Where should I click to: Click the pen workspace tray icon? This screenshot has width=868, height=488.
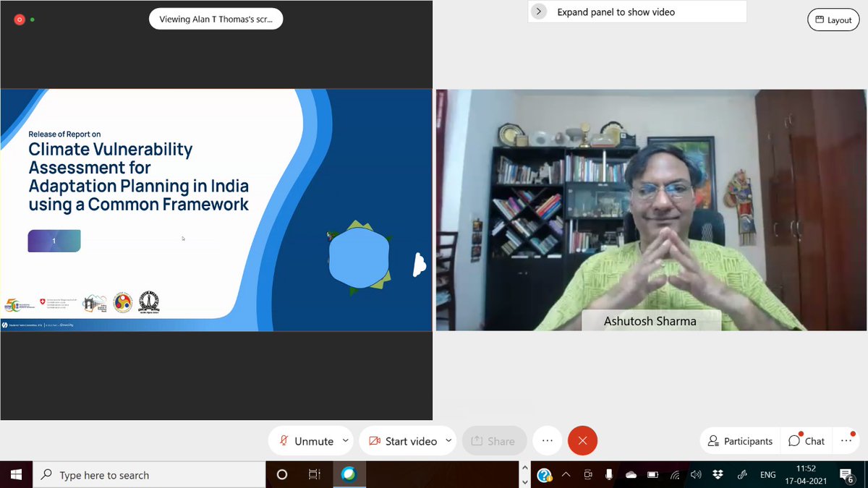[741, 475]
